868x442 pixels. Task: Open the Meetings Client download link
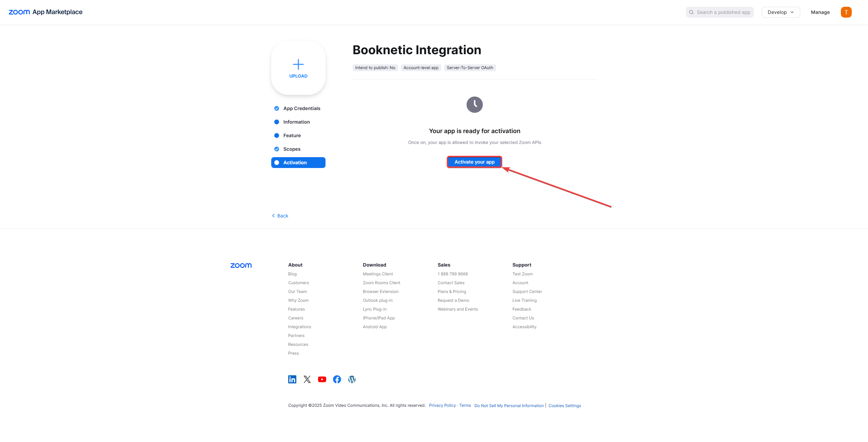pyautogui.click(x=378, y=274)
